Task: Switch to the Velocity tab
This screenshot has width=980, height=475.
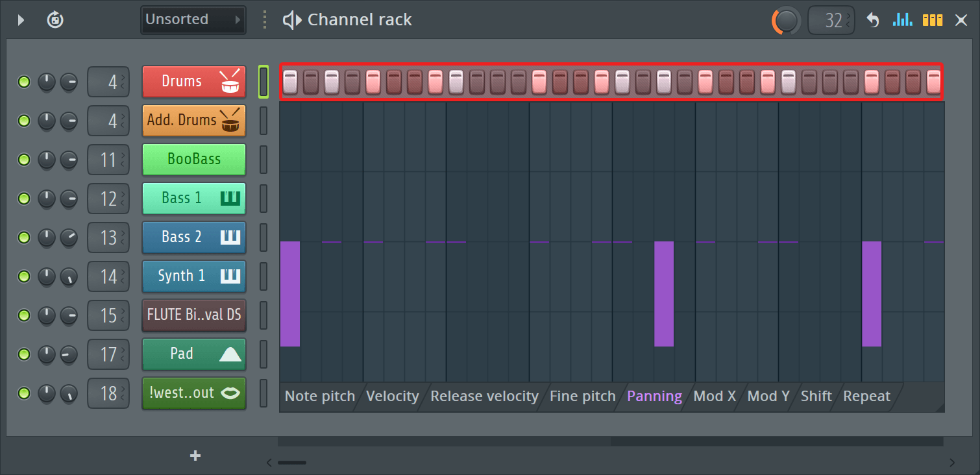Action: (393, 396)
